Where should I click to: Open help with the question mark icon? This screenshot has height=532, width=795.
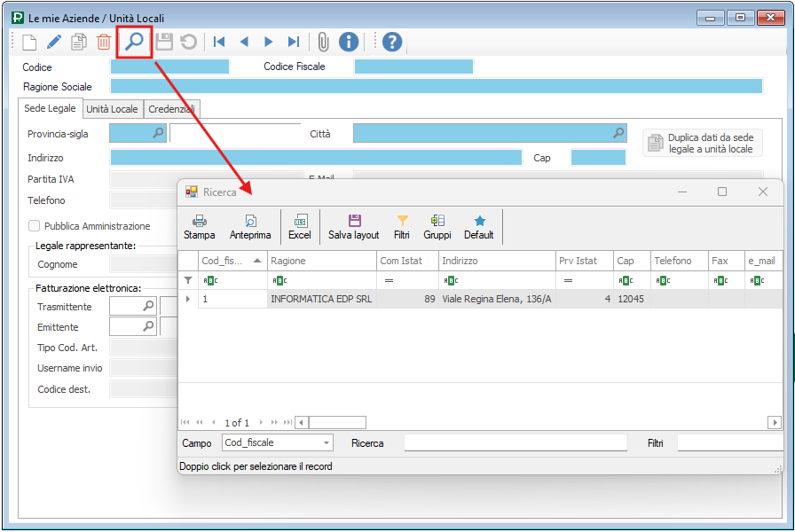pos(392,42)
